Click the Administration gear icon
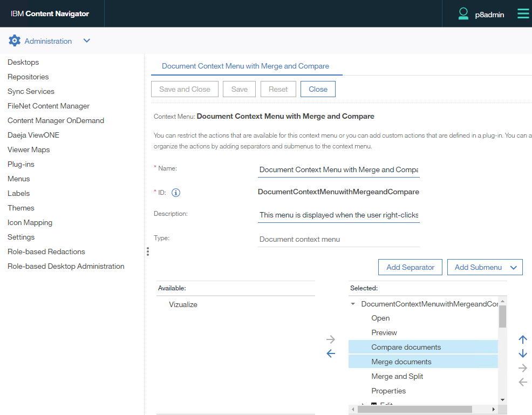The image size is (532, 415). tap(15, 41)
